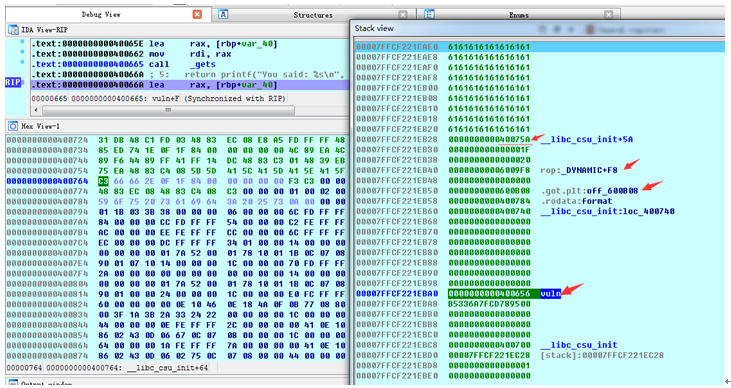Toggle breakpoint dot at address 400662
This screenshot has height=388, width=731.
(x=22, y=52)
